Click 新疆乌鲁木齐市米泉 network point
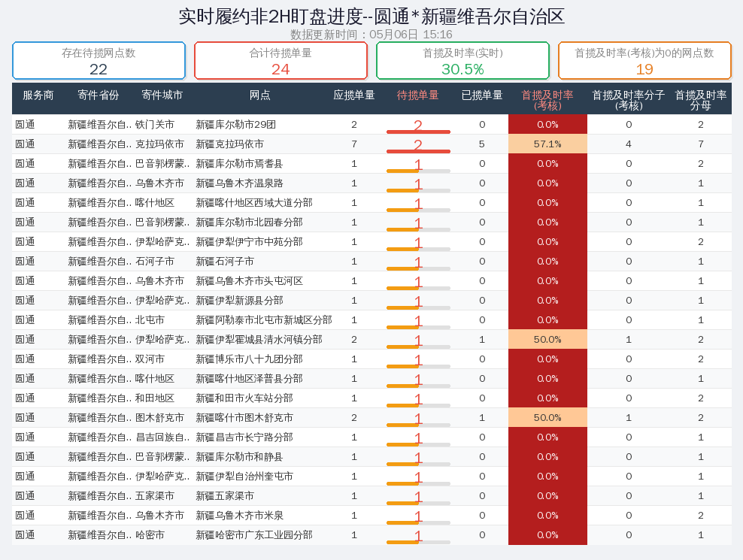This screenshot has height=560, width=743. click(x=239, y=516)
